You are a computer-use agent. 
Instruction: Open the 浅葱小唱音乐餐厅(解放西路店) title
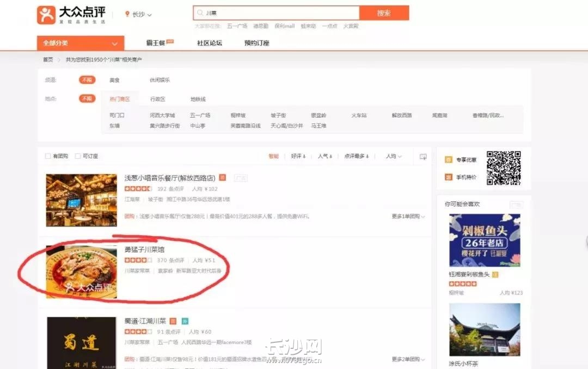(170, 178)
